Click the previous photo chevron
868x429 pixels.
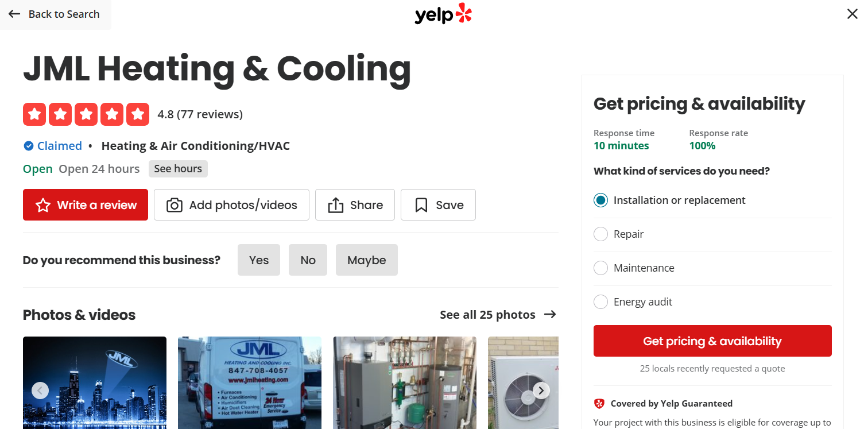[x=40, y=390]
